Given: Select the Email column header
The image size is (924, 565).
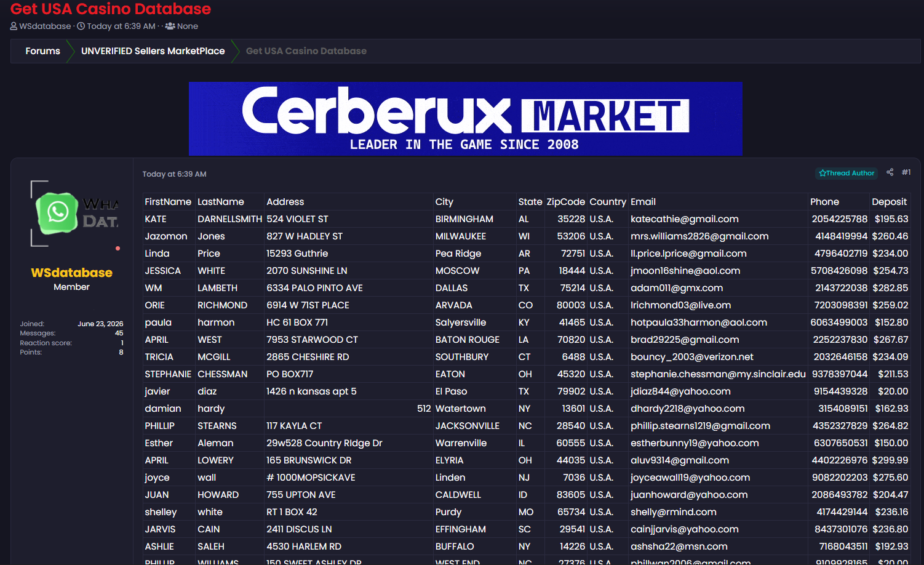Looking at the screenshot, I should pyautogui.click(x=643, y=202).
